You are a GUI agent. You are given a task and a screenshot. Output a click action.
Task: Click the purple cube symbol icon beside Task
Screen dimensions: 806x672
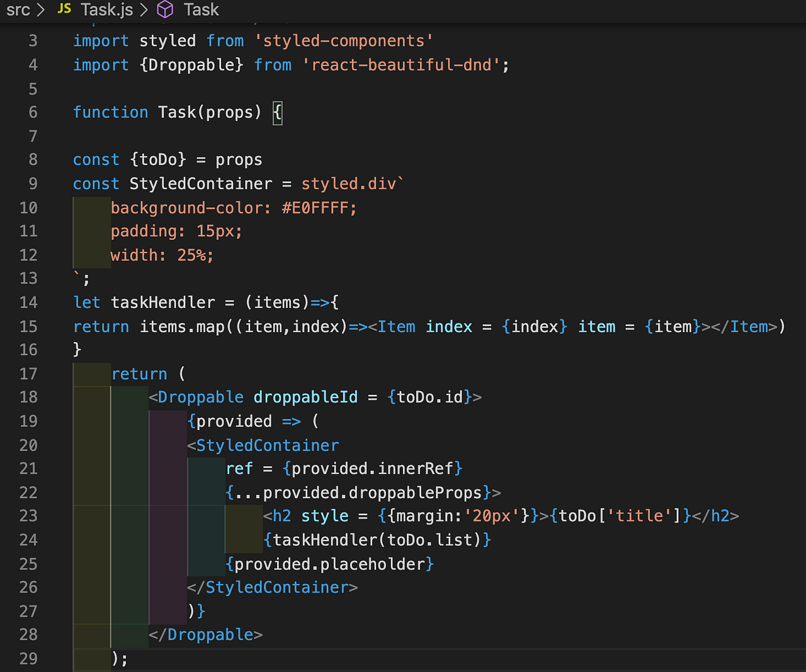[x=164, y=9]
